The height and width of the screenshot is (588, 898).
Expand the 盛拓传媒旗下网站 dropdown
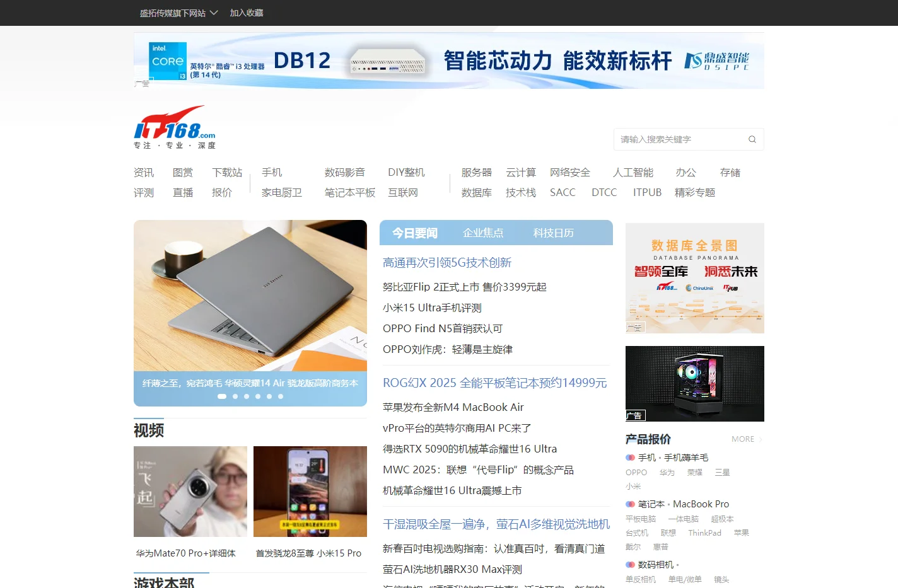pyautogui.click(x=178, y=13)
